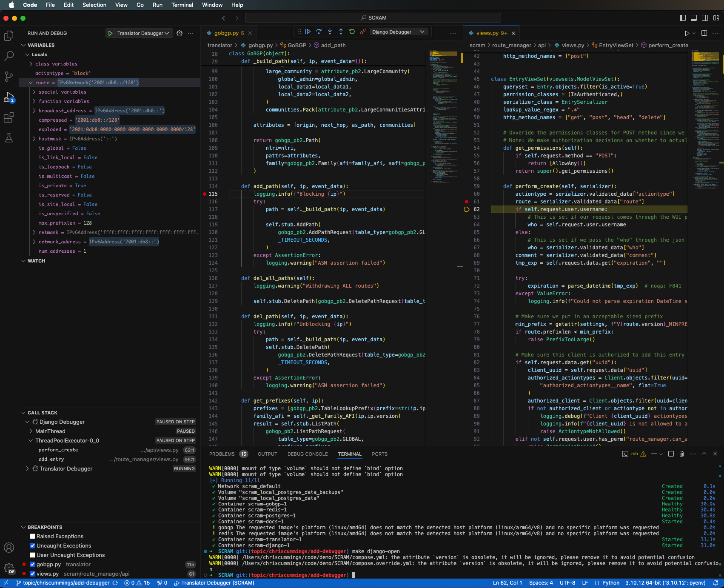The width and height of the screenshot is (724, 588).
Task: Click Spaces: 4 indentation setting
Action: click(541, 583)
